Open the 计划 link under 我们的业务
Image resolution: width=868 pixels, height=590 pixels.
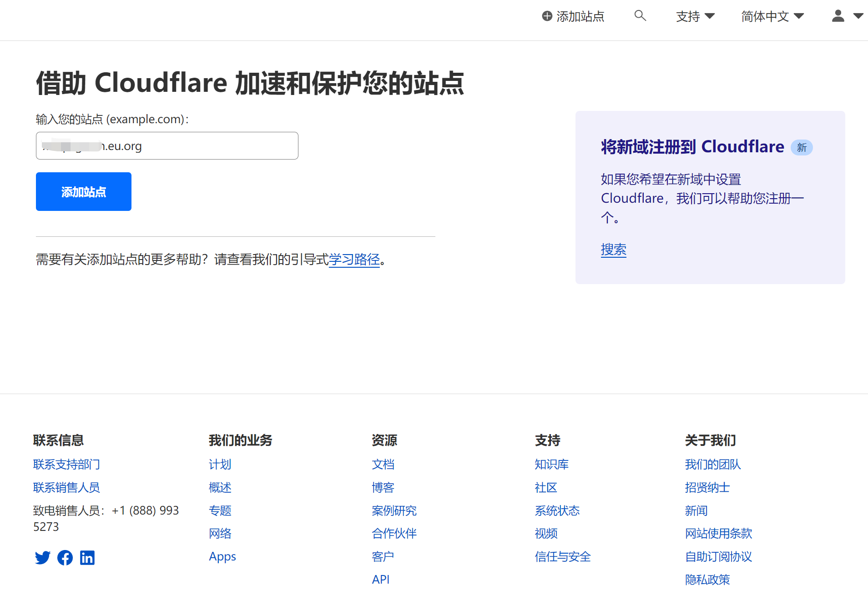(220, 464)
